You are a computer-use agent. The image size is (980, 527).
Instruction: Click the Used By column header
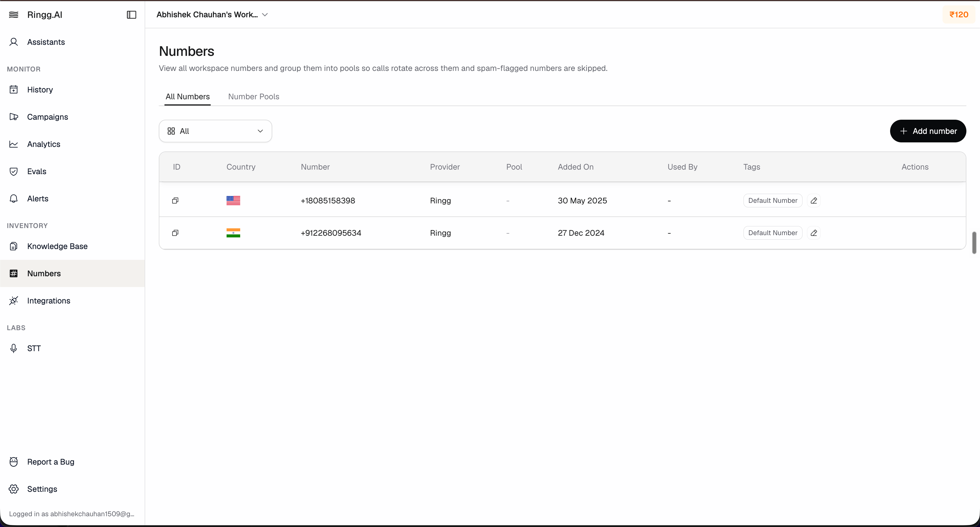[683, 167]
